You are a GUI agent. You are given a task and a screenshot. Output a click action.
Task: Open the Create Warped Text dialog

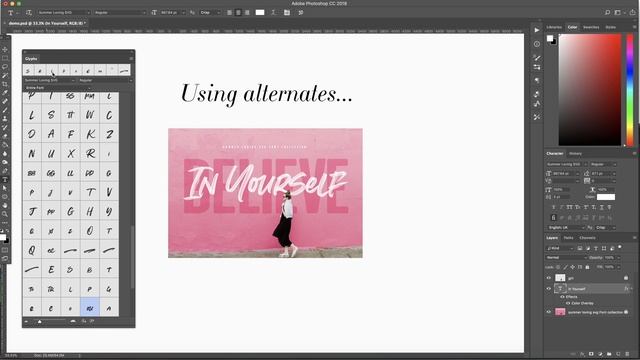273,13
